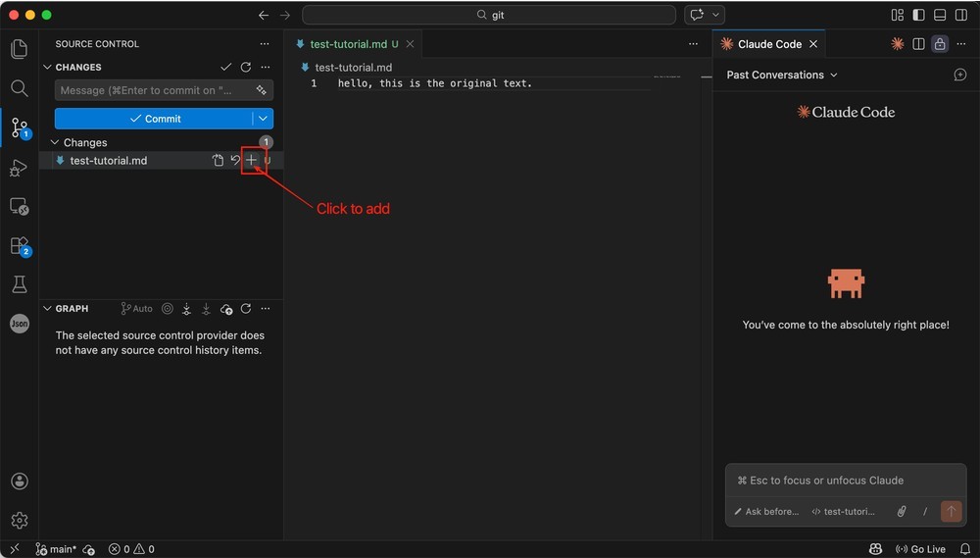Toggle the primary side bar

click(x=919, y=15)
